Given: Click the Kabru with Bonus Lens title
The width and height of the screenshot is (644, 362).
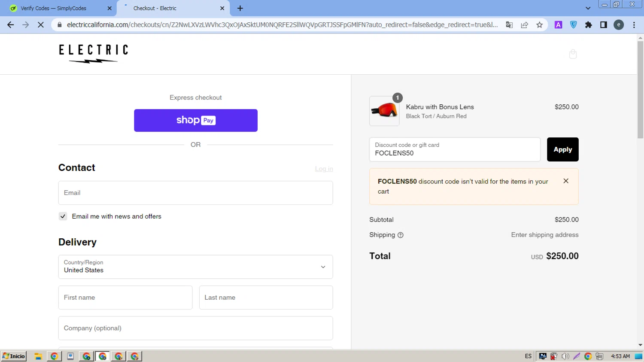Looking at the screenshot, I should pyautogui.click(x=440, y=107).
